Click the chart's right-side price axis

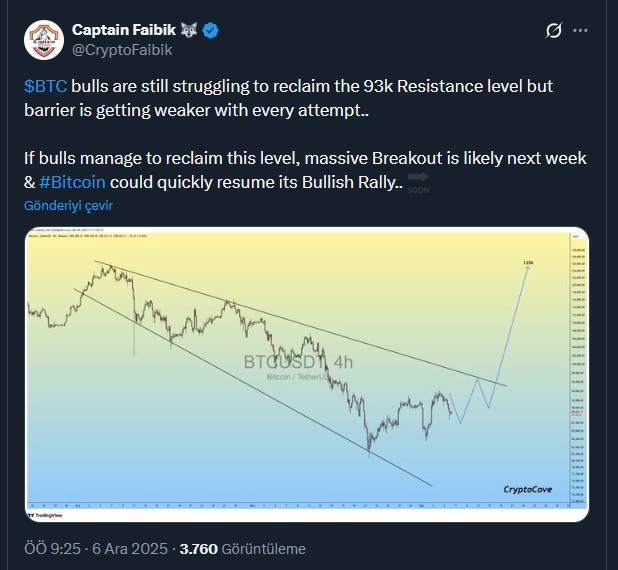(x=577, y=370)
